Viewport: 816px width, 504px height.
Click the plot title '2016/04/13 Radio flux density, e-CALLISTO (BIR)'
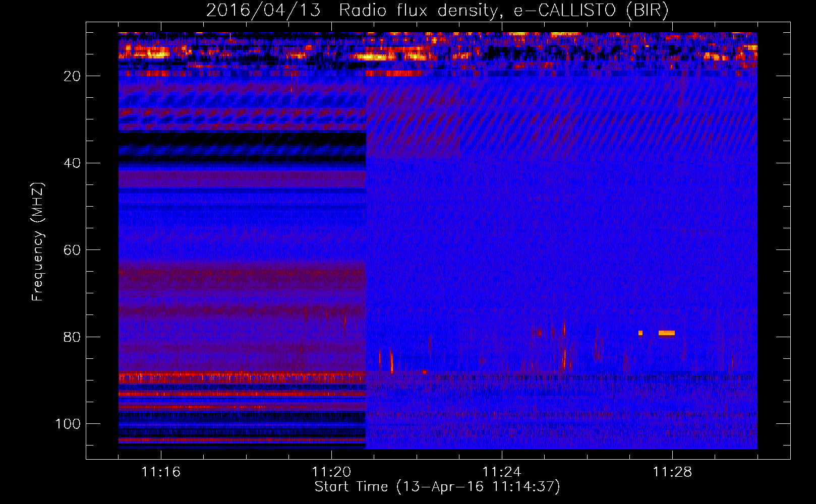[x=437, y=11]
